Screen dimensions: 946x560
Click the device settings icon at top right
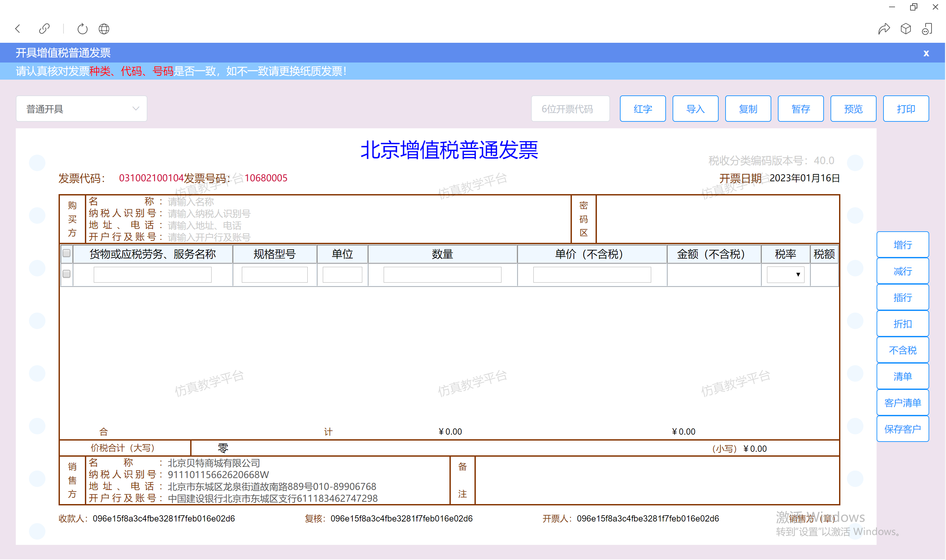tap(927, 29)
